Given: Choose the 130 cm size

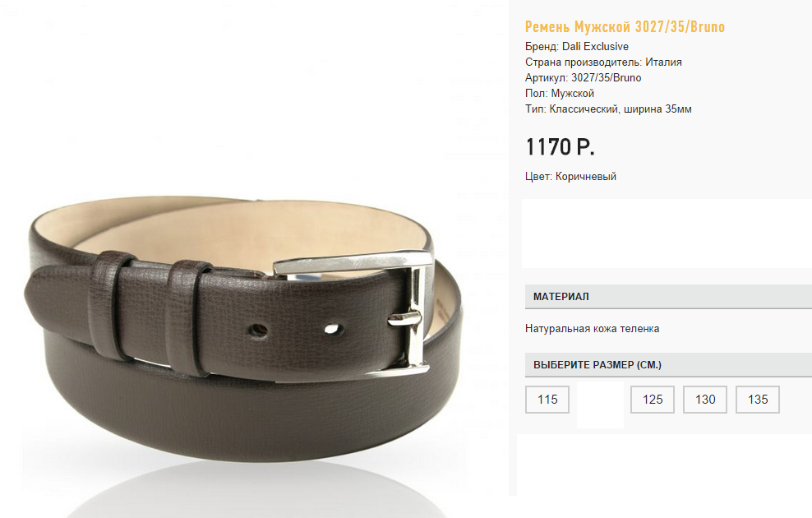Looking at the screenshot, I should point(705,400).
